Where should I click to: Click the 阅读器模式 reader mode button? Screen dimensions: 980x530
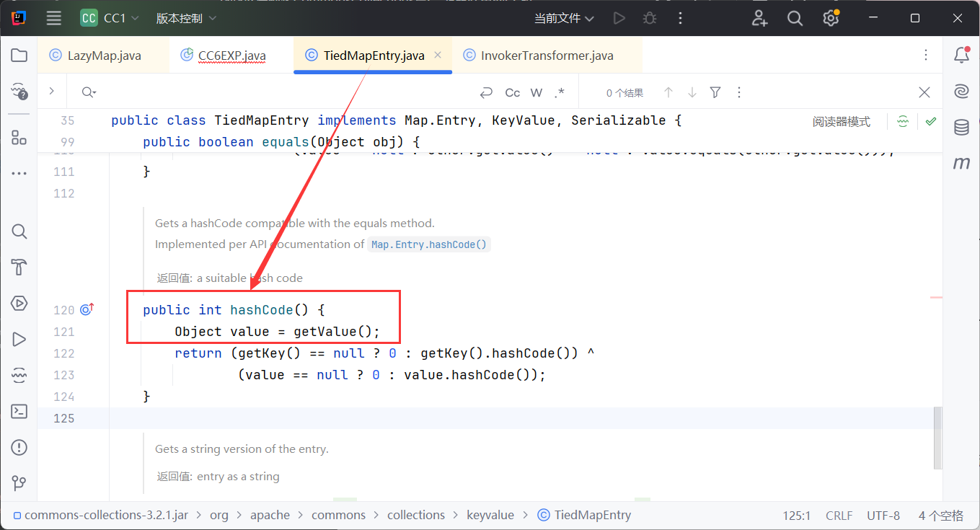point(841,122)
